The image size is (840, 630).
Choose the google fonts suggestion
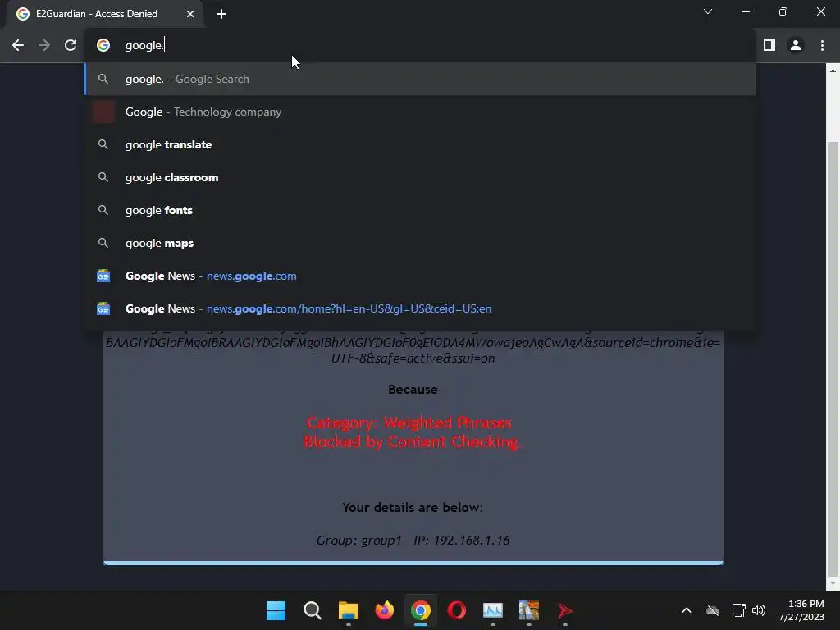(420, 211)
